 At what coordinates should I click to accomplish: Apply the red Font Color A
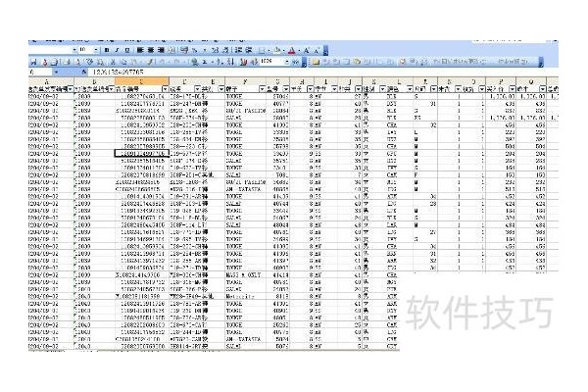point(292,50)
